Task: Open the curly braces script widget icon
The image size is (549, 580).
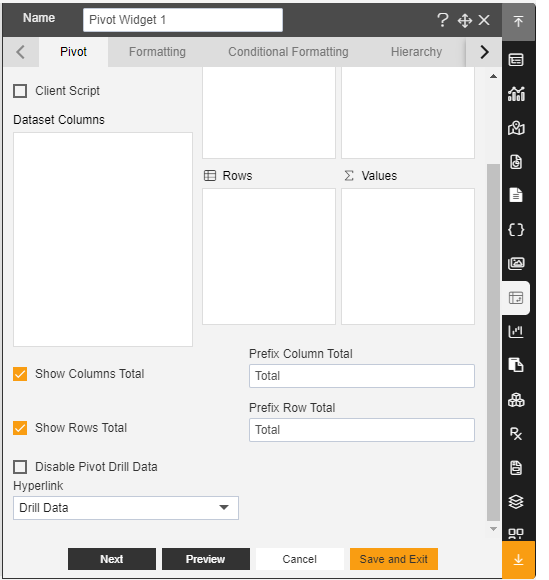Action: 516,230
